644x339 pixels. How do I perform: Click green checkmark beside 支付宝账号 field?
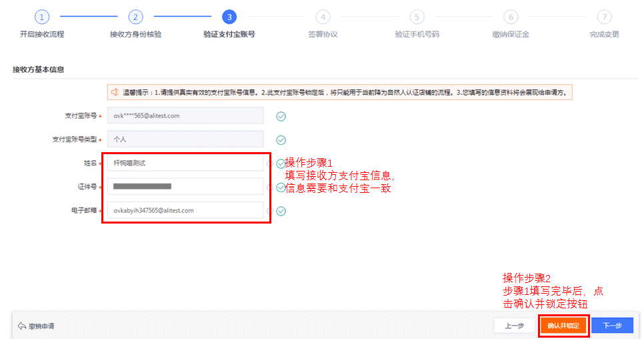(281, 116)
